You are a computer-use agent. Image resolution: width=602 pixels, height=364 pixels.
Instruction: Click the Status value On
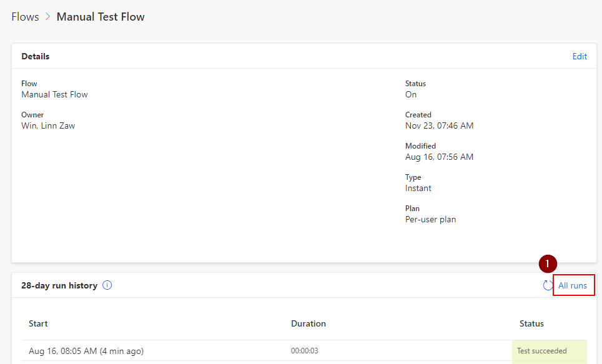(411, 94)
